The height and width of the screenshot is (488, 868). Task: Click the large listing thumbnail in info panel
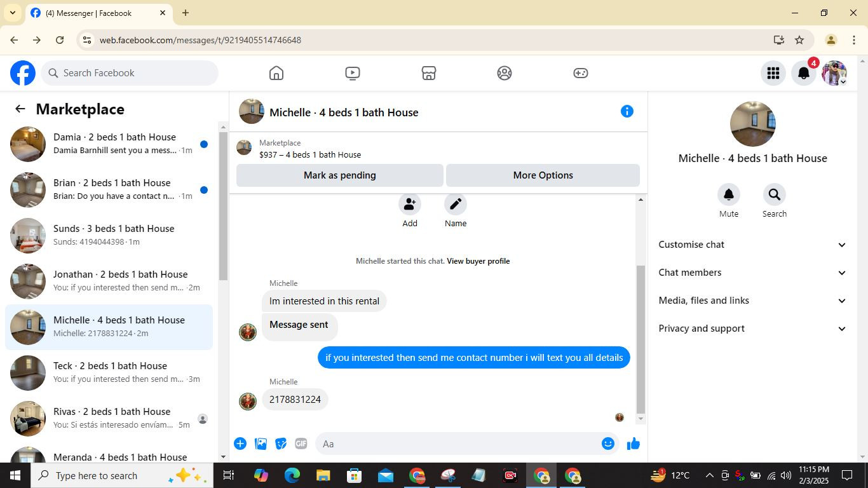753,124
